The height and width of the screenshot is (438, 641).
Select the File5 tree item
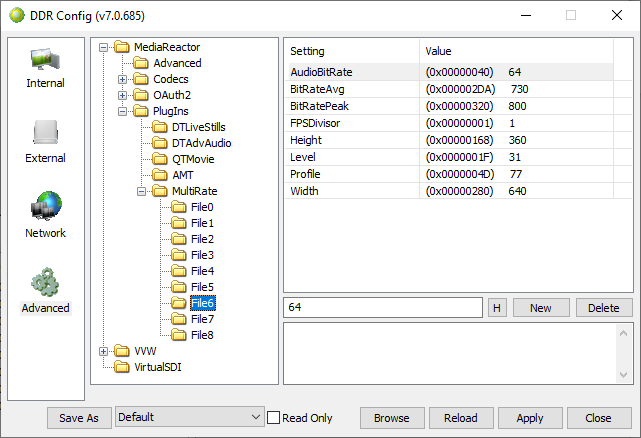click(202, 287)
